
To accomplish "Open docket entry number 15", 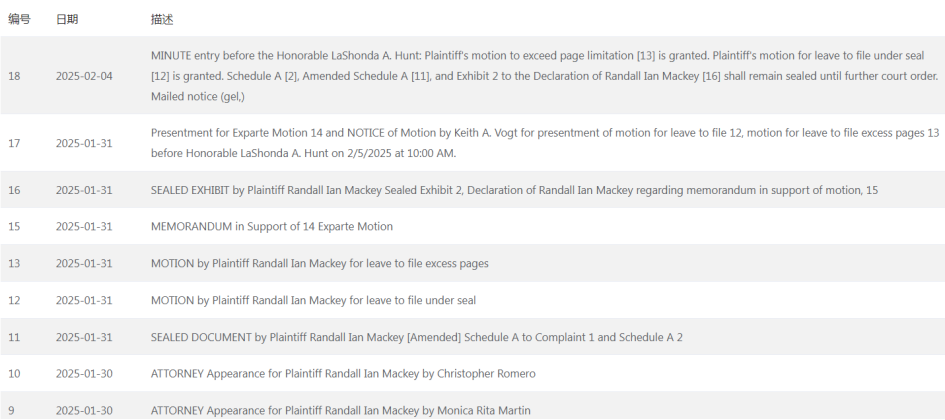I will pos(14,227).
